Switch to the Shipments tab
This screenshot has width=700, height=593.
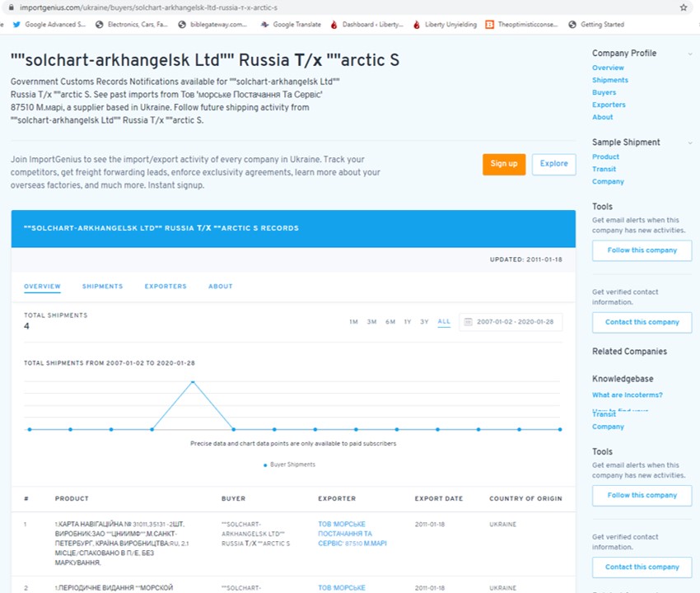click(102, 287)
